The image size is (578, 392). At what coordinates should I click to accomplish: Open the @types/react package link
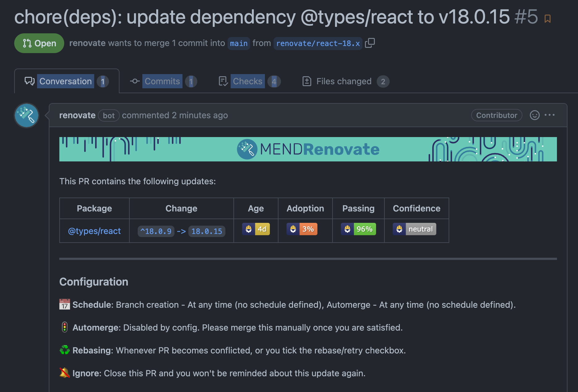click(x=94, y=231)
